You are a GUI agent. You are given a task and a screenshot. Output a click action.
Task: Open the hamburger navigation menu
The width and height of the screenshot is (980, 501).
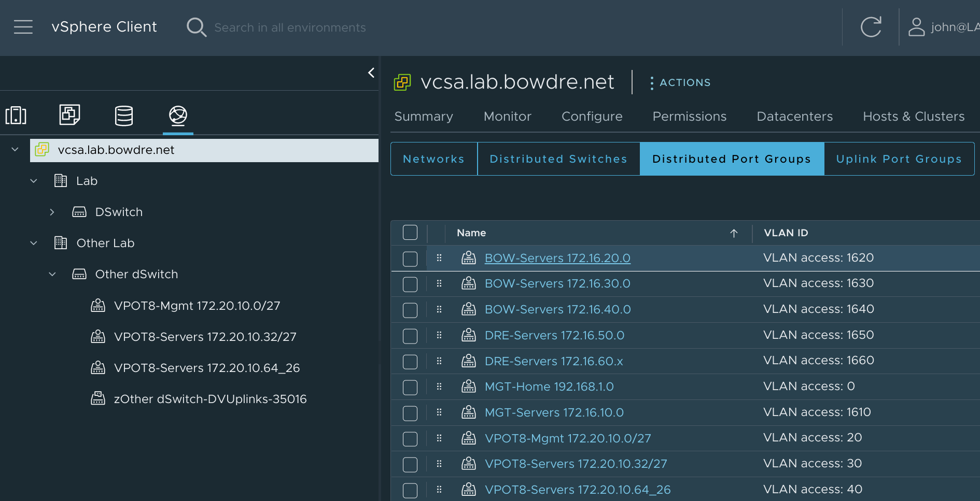point(23,27)
